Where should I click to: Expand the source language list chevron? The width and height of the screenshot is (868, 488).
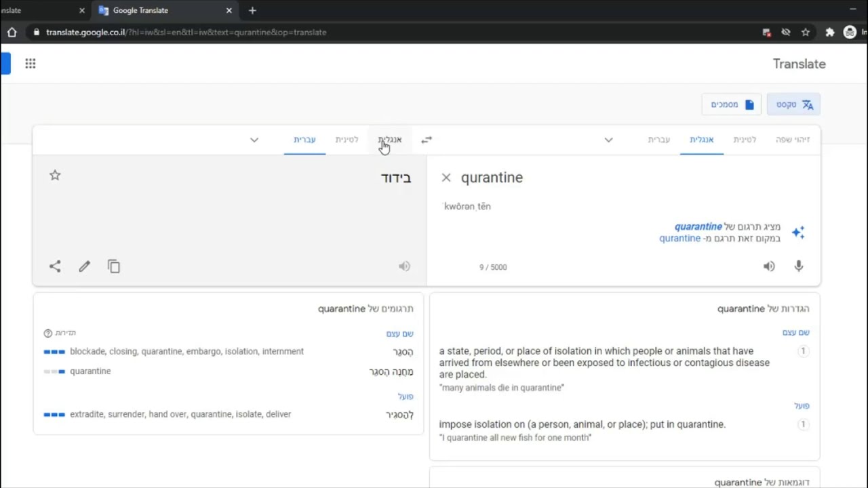click(x=608, y=140)
